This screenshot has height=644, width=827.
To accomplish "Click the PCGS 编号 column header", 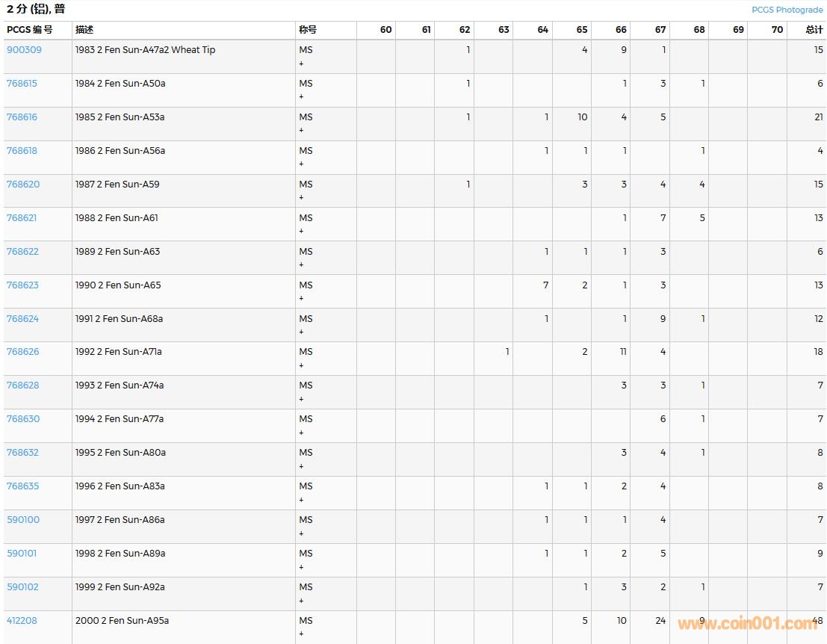I will click(30, 30).
